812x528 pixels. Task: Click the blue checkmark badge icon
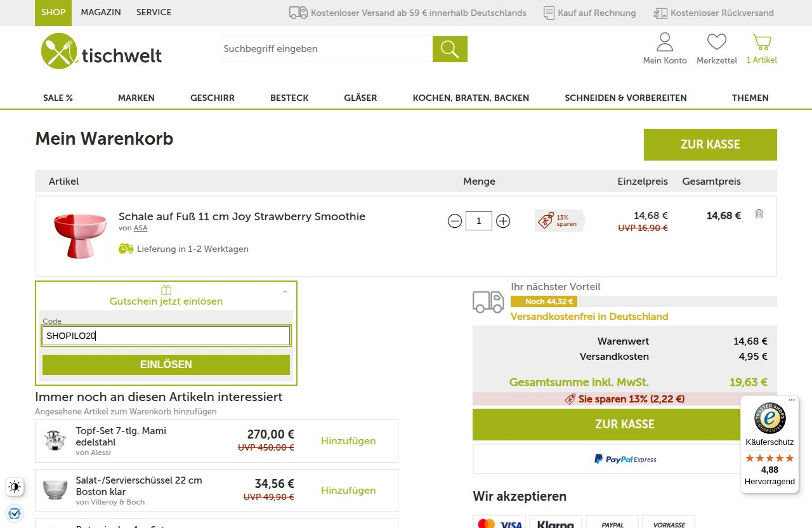click(14, 513)
